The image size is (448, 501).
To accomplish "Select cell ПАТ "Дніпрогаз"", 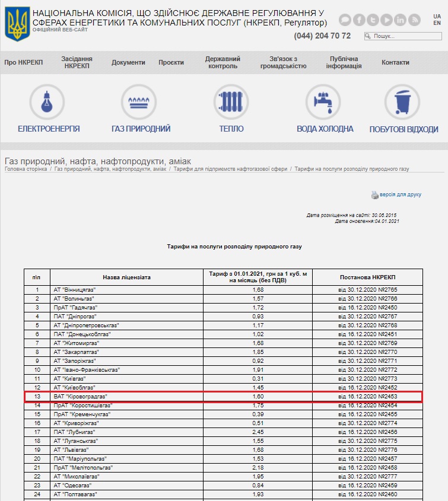I will (126, 317).
